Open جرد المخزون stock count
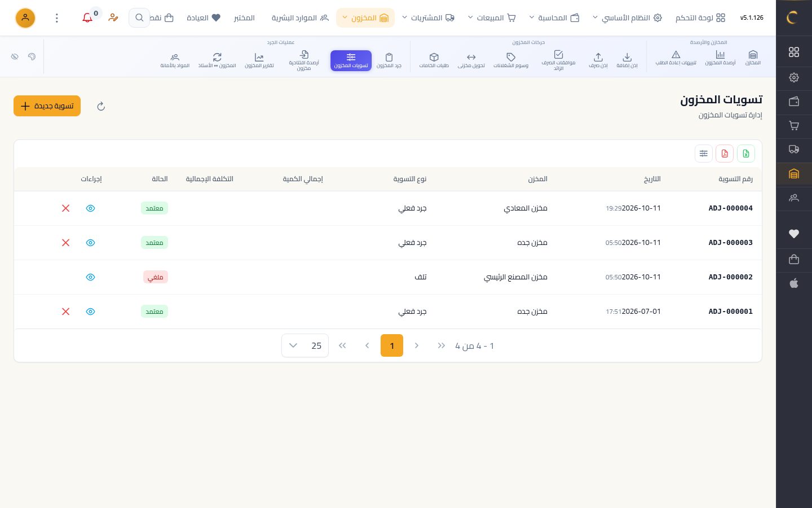The width and height of the screenshot is (812, 508). coord(389,60)
